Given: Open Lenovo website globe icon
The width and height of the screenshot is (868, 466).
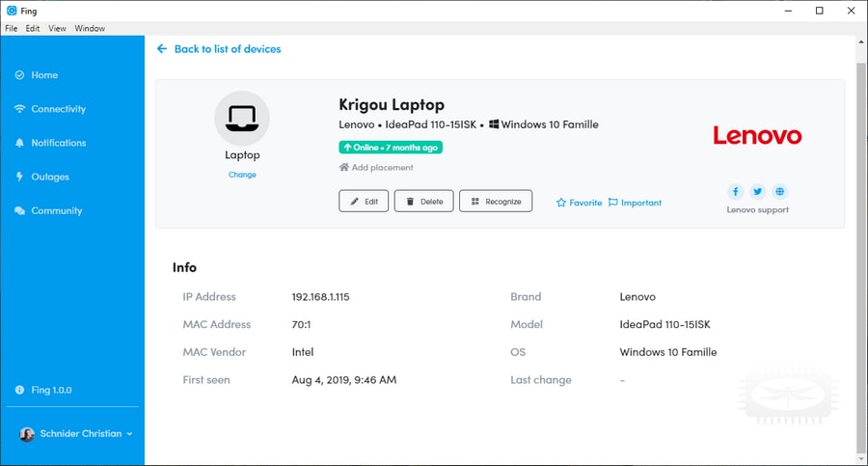Looking at the screenshot, I should point(779,192).
